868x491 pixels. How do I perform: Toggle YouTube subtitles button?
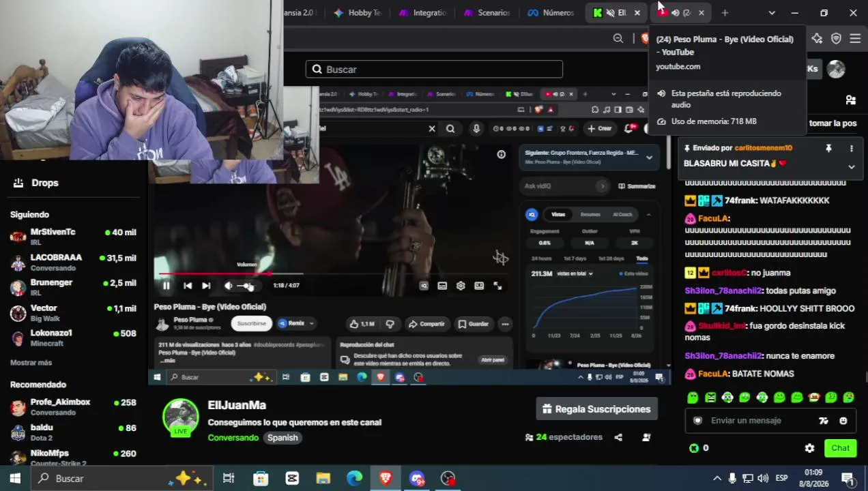click(x=442, y=286)
